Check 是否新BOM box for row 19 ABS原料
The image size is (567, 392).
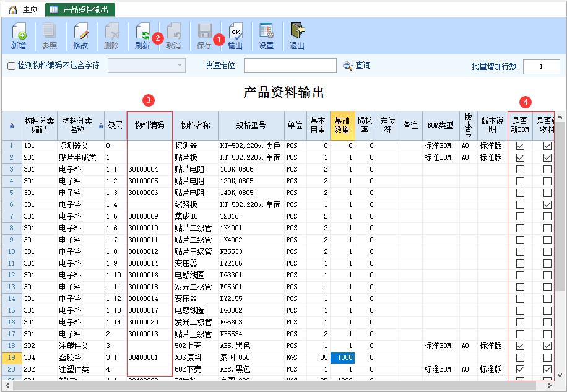[x=520, y=358]
